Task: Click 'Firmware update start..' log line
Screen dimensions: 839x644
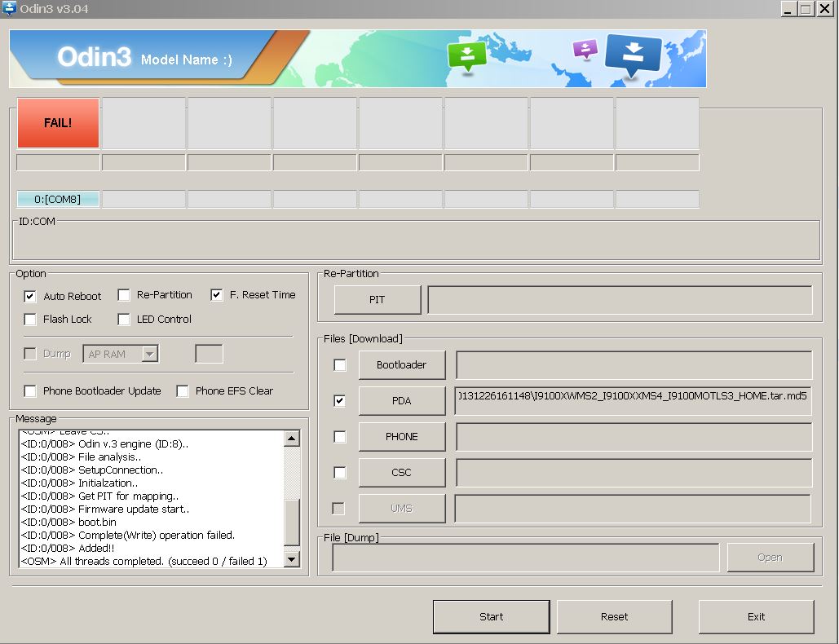Action: (x=105, y=509)
